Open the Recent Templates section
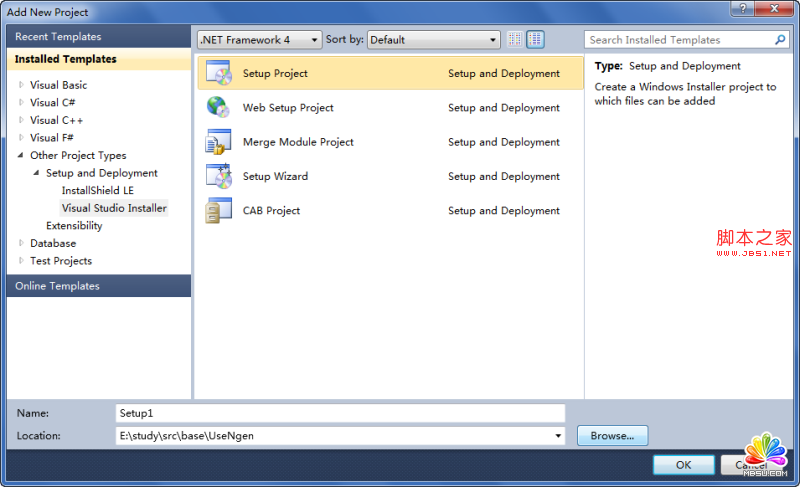 [58, 36]
